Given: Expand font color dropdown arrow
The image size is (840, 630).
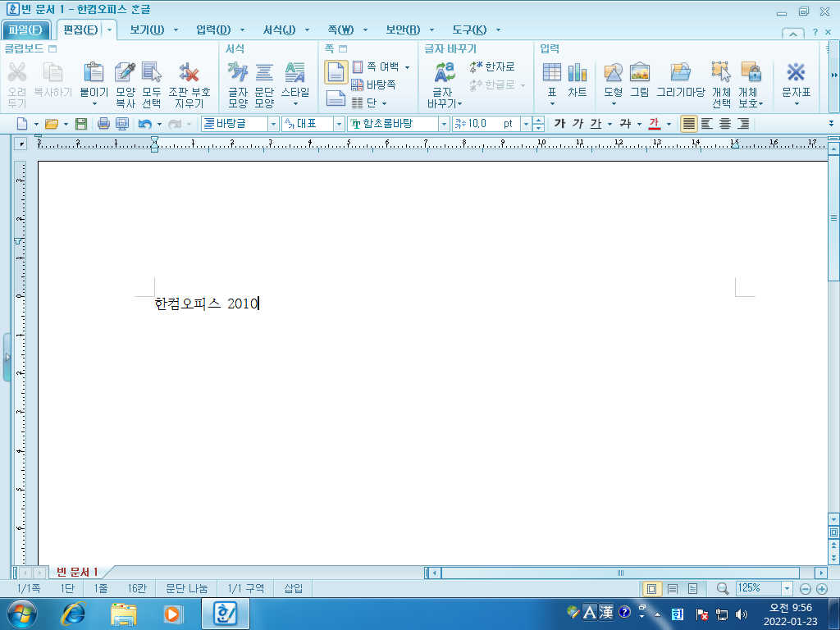Looking at the screenshot, I should click(669, 124).
